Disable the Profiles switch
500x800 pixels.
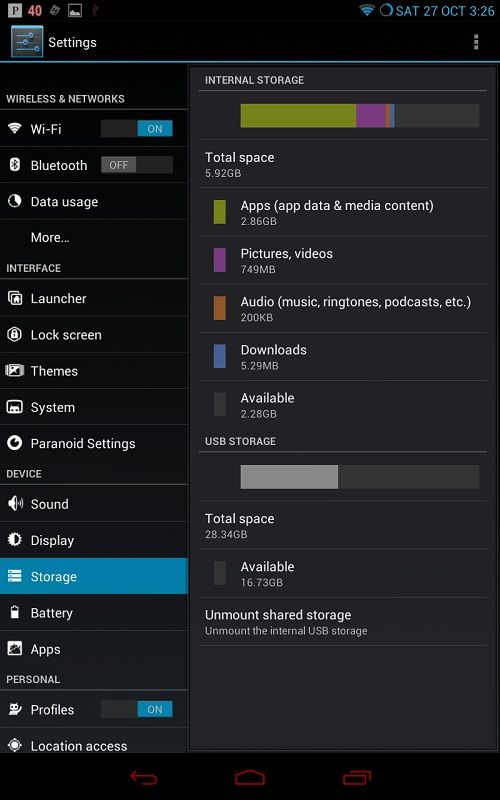137,709
